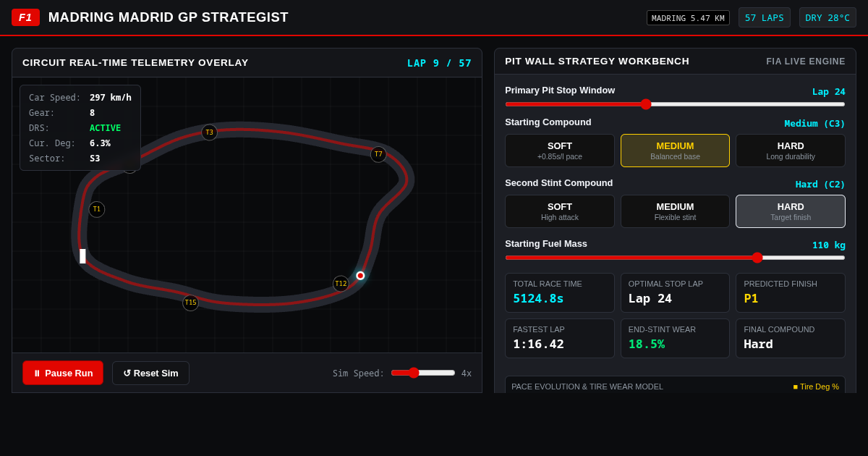This screenshot has height=456, width=868.
Task: Select the T15 corner marker on track
Action: (x=190, y=303)
